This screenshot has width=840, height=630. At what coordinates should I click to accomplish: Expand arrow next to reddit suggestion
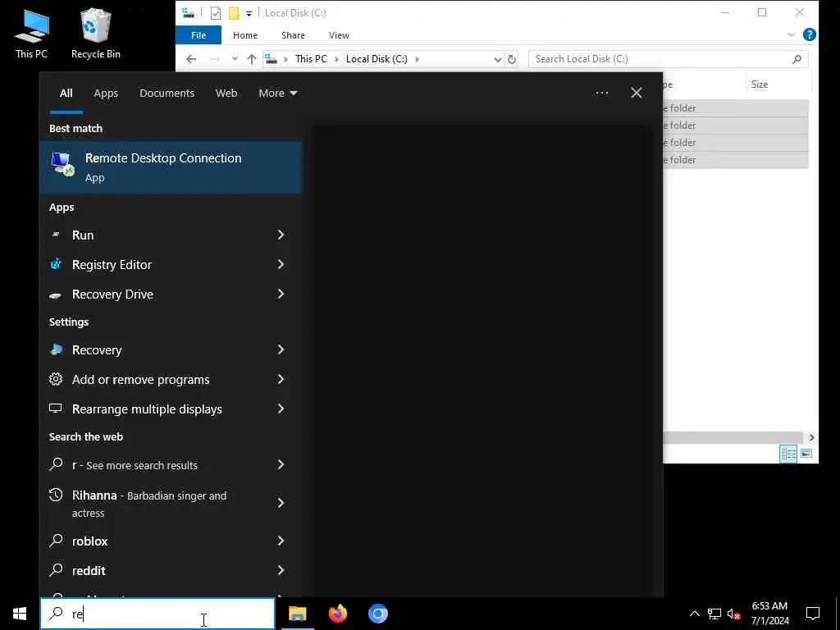(281, 571)
